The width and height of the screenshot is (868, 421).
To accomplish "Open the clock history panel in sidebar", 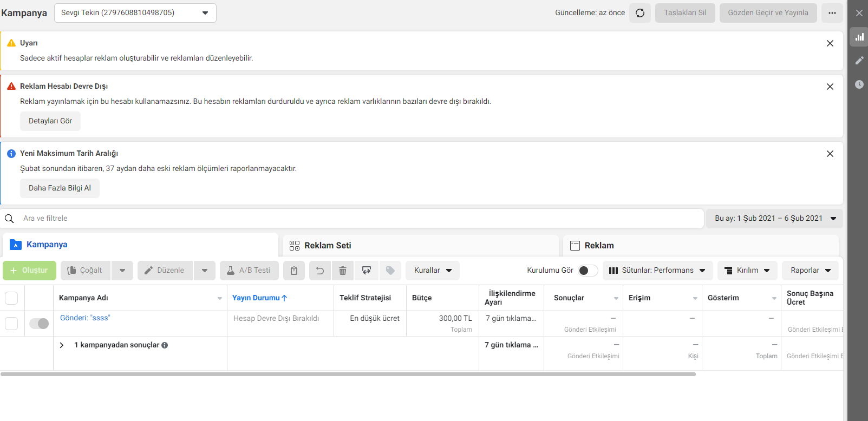I will [859, 84].
